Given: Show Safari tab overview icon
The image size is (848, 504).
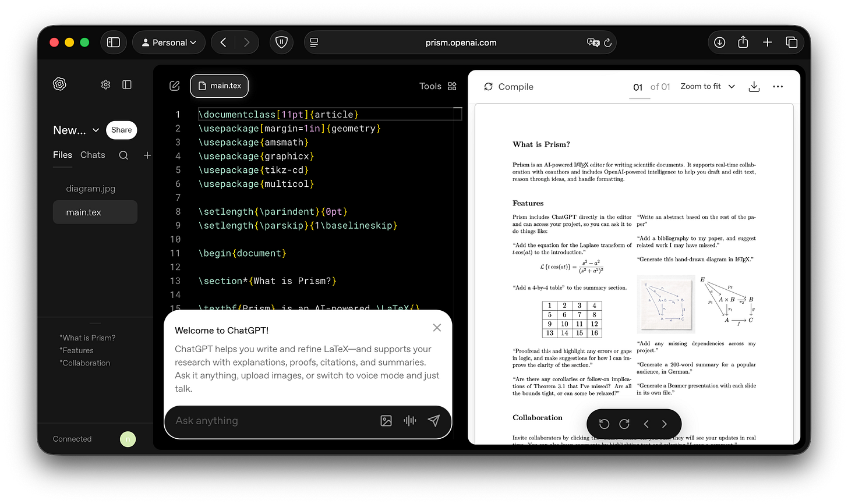Looking at the screenshot, I should coord(792,42).
